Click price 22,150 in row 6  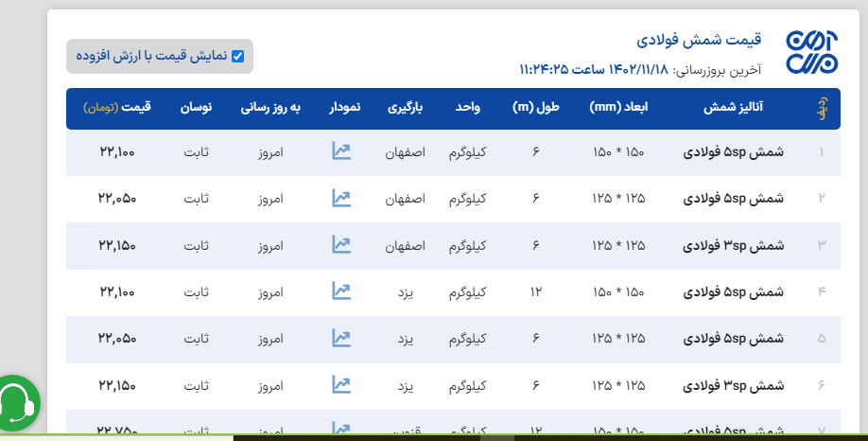tap(117, 385)
